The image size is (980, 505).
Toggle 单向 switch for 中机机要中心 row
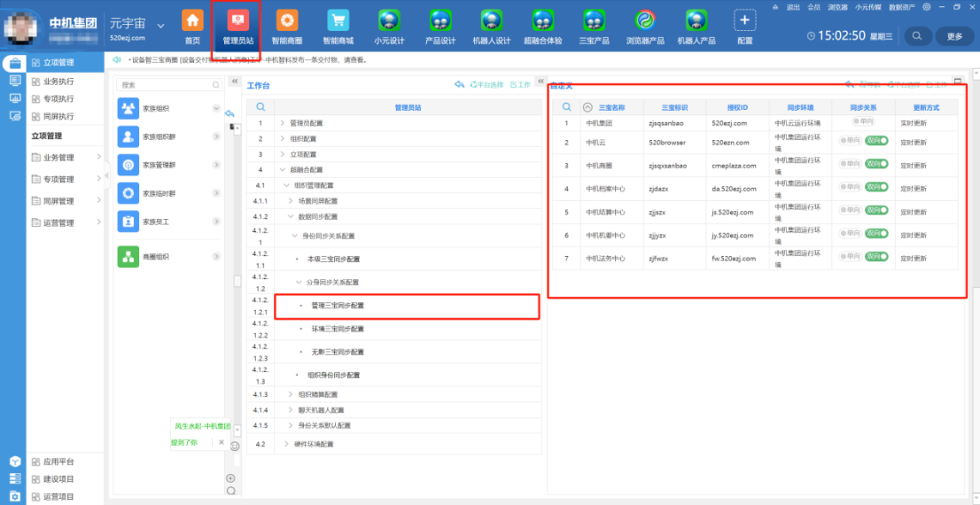pos(851,233)
